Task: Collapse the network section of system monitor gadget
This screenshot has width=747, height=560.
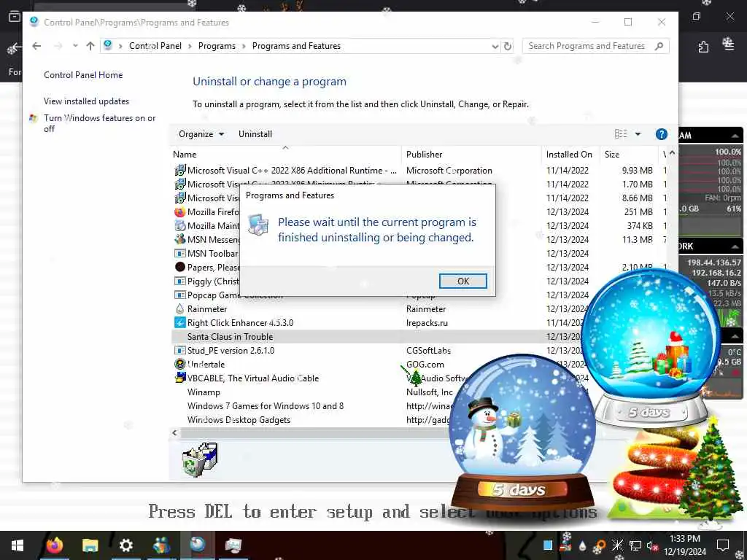Action: 735,246
